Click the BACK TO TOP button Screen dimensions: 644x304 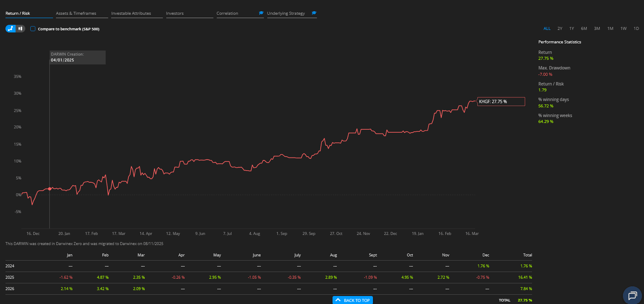click(x=352, y=300)
